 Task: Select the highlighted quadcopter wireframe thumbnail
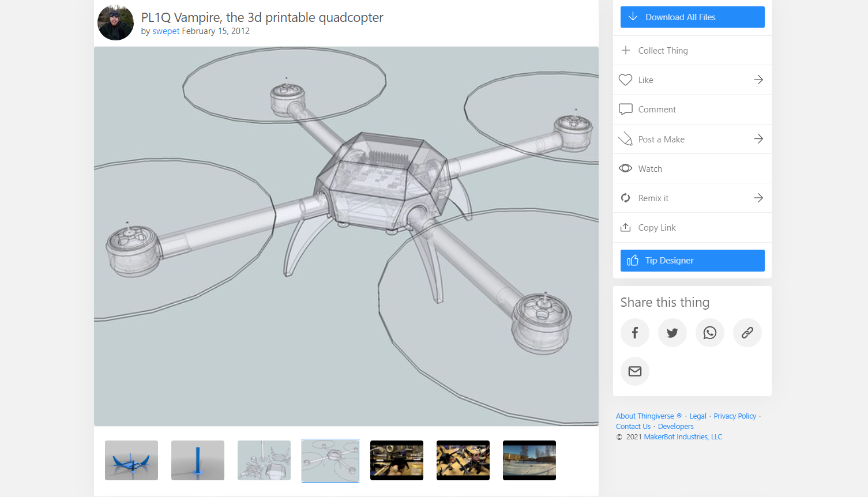330,460
